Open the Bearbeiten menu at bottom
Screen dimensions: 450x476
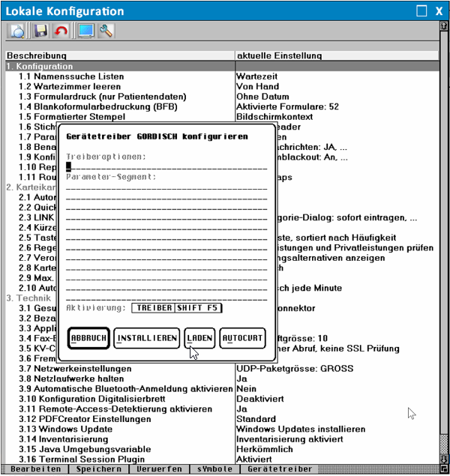point(35,469)
